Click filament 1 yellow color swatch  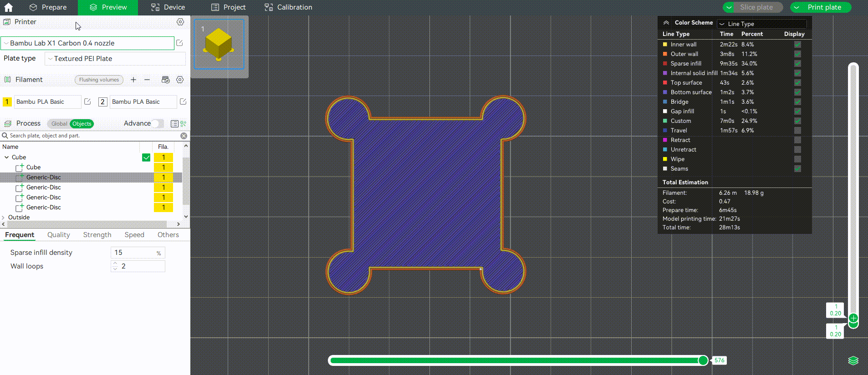click(x=7, y=102)
